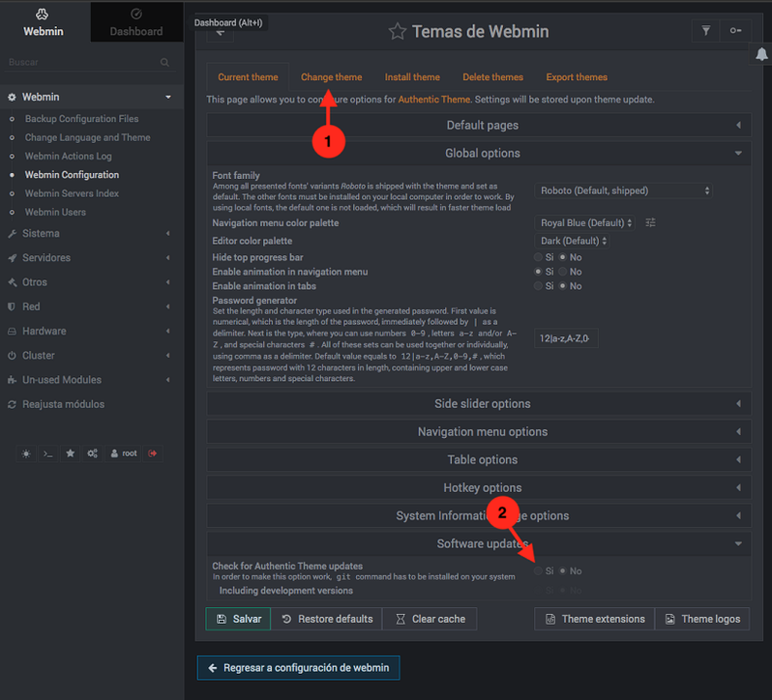Expand the Un-used Modules category
Screen dimensions: 772x700
coord(92,380)
